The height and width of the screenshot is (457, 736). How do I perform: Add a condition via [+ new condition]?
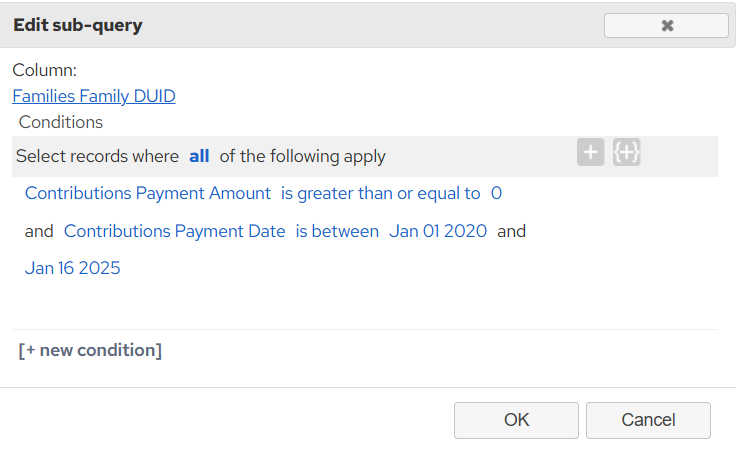tap(90, 350)
